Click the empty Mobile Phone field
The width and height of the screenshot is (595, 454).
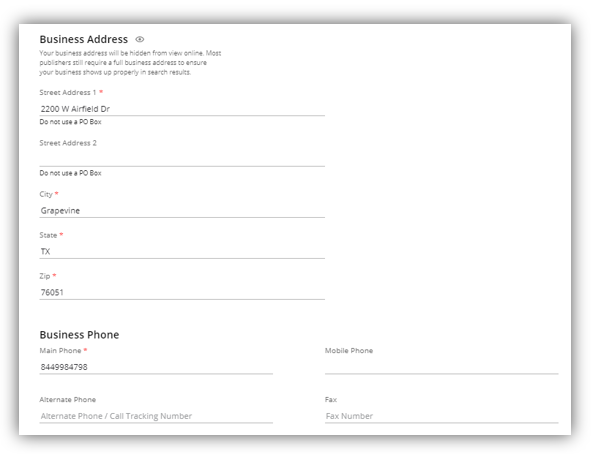[x=442, y=367]
